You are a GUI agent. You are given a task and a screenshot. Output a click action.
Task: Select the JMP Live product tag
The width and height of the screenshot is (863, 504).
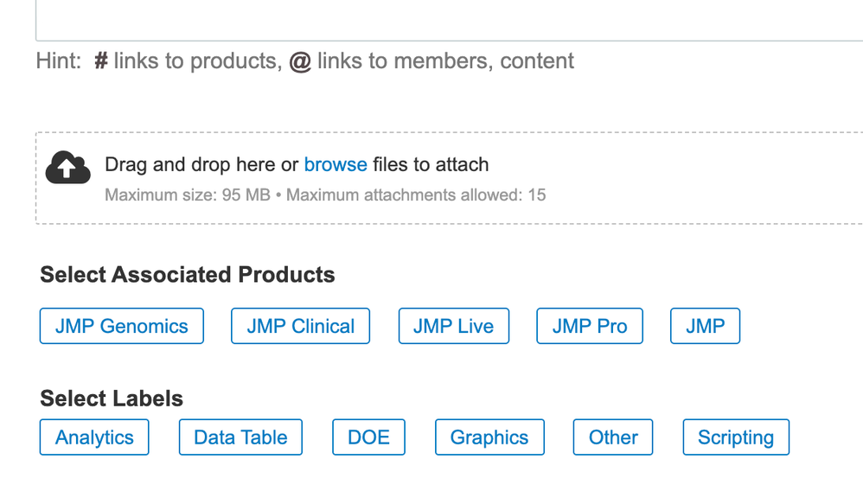[x=453, y=326]
